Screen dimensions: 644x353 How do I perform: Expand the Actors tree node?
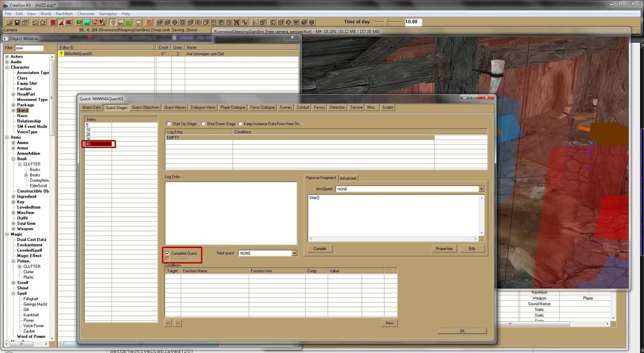point(7,56)
